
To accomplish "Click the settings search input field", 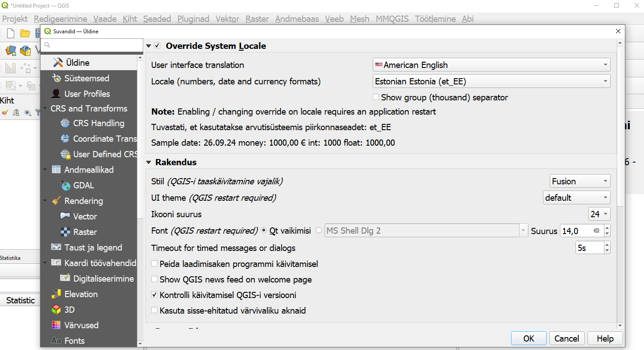I will pyautogui.click(x=92, y=45).
